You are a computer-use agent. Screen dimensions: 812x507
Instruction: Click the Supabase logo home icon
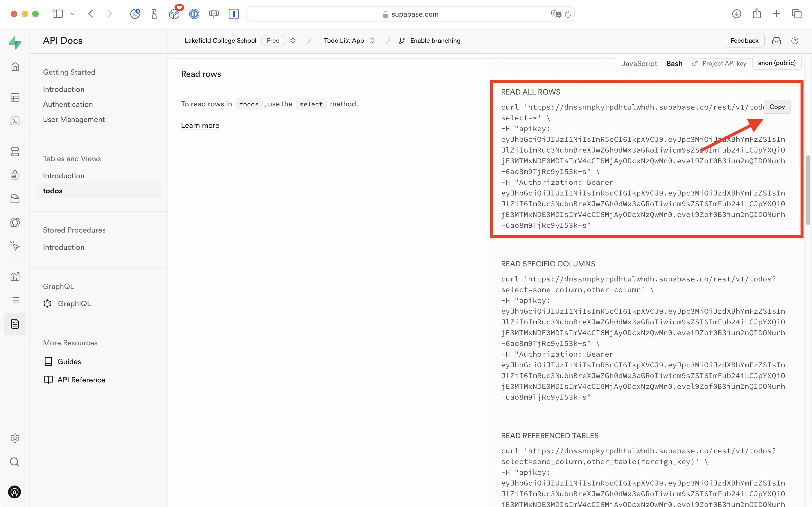pyautogui.click(x=15, y=43)
